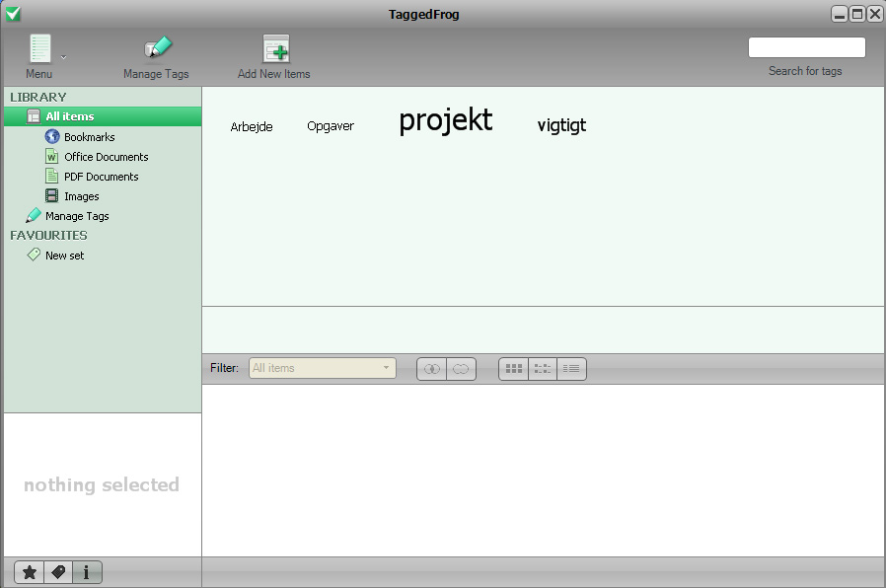Click the New set tag icon
Image resolution: width=886 pixels, height=588 pixels.
tap(34, 255)
